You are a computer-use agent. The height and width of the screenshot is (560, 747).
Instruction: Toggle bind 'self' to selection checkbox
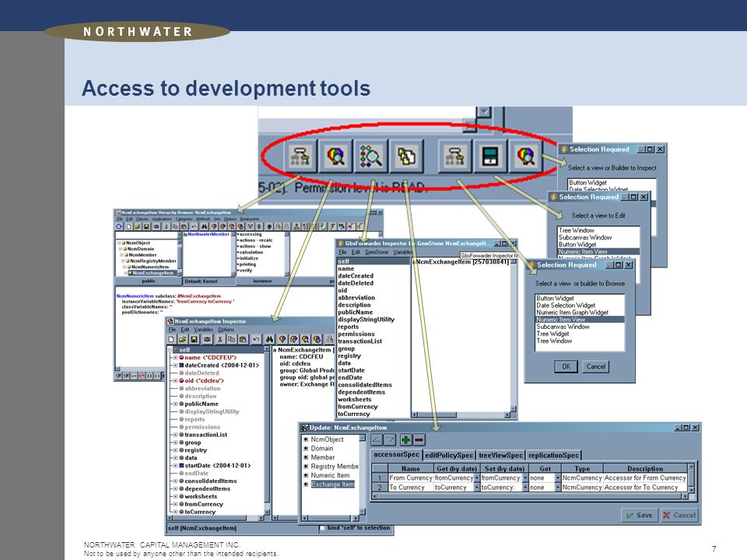pos(321,528)
